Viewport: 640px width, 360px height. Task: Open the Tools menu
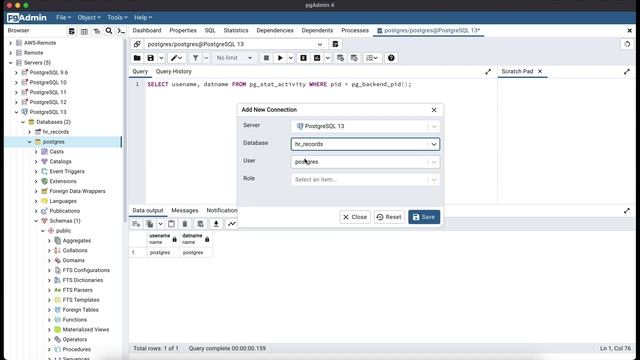tap(117, 18)
